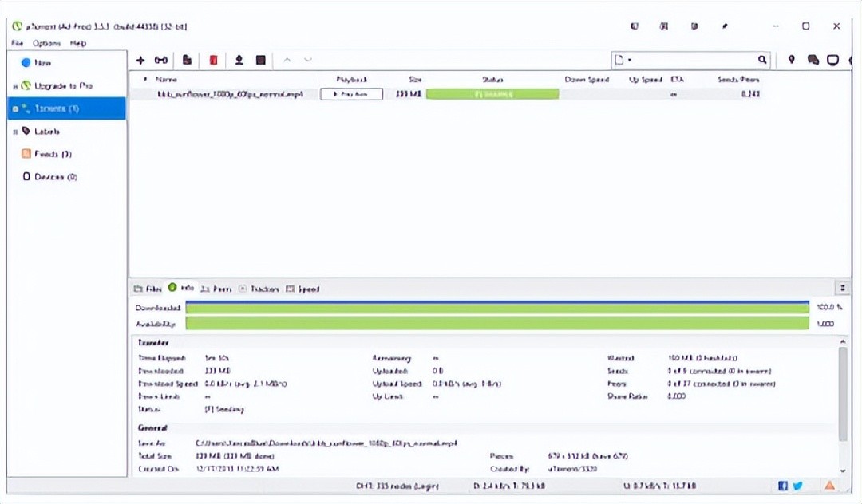Screen dimensions: 862x504
Task: Click the orange warning icon in status bar
Action: tap(830, 486)
